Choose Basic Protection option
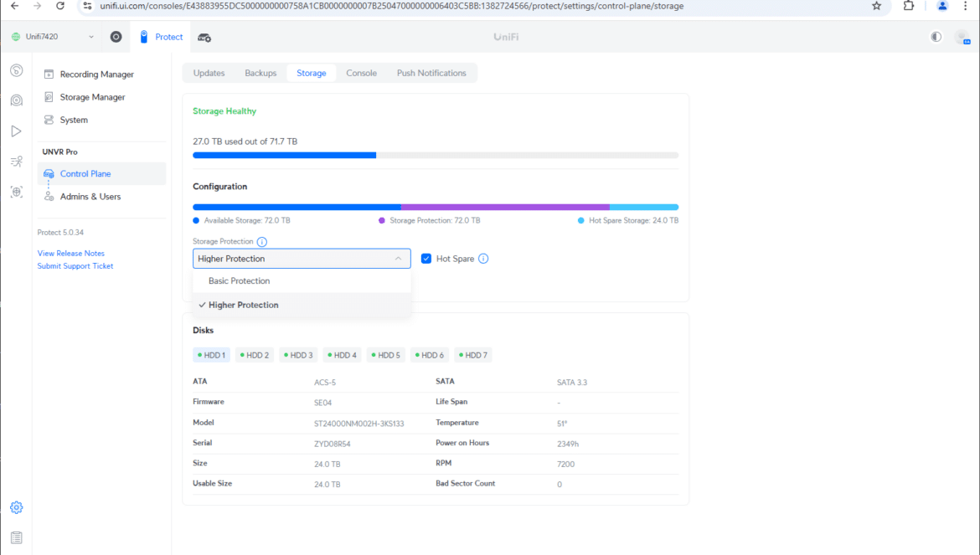 coord(302,281)
